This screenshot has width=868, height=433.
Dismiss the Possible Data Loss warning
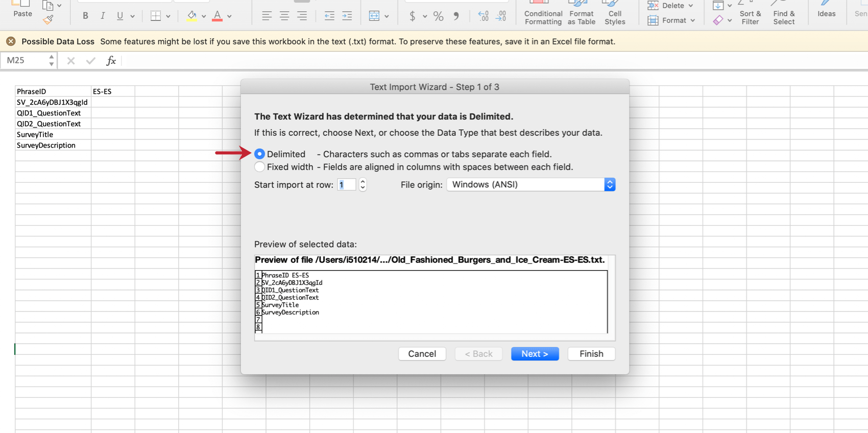pos(11,41)
